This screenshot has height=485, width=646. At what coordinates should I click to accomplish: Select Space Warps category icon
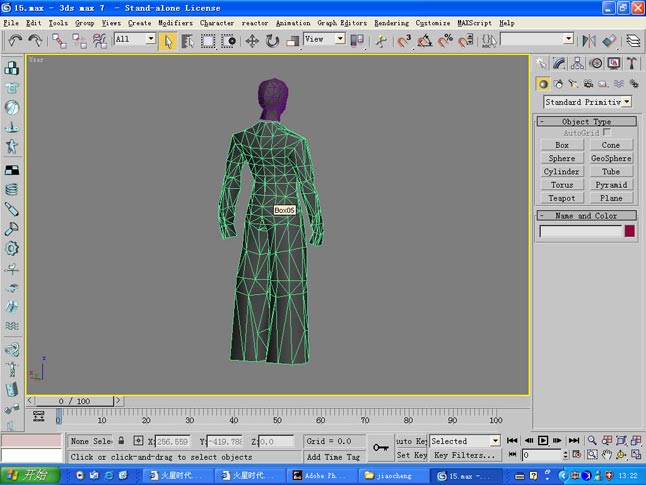(619, 84)
